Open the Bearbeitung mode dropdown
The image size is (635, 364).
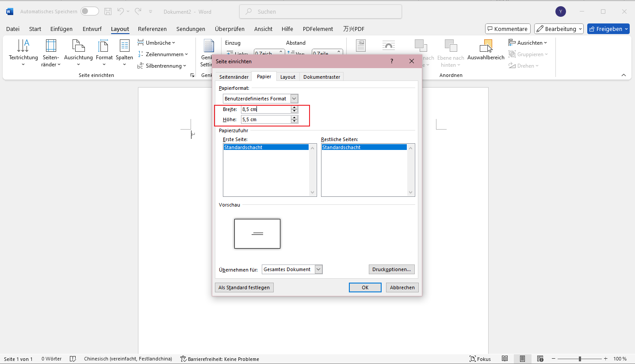[x=559, y=29]
